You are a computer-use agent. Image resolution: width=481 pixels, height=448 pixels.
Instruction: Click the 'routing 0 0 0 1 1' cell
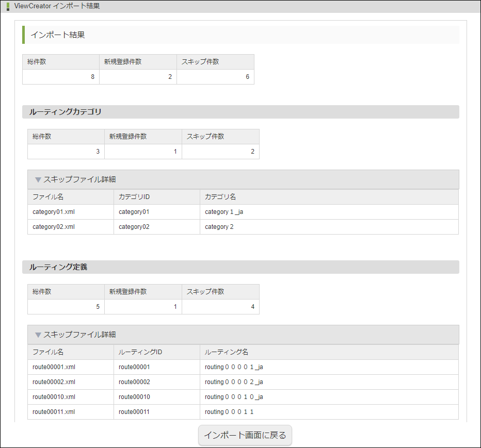pos(329,412)
